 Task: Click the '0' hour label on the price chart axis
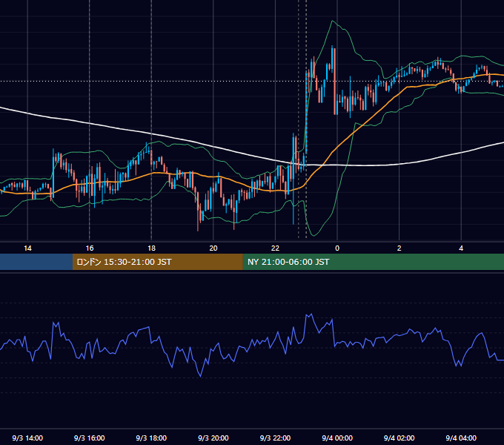(337, 248)
